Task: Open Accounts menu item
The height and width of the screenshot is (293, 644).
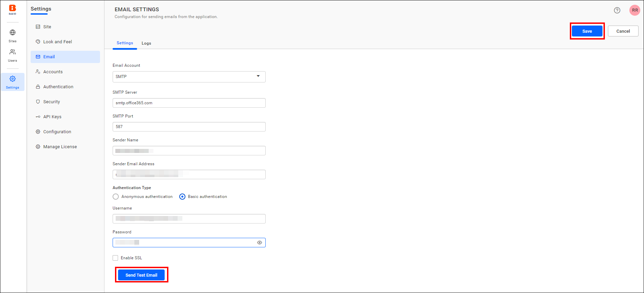Action: 65,72
